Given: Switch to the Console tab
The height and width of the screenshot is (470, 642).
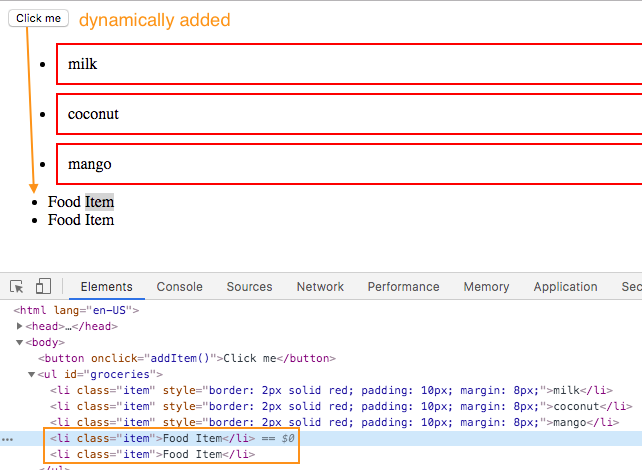Looking at the screenshot, I should pos(179,287).
